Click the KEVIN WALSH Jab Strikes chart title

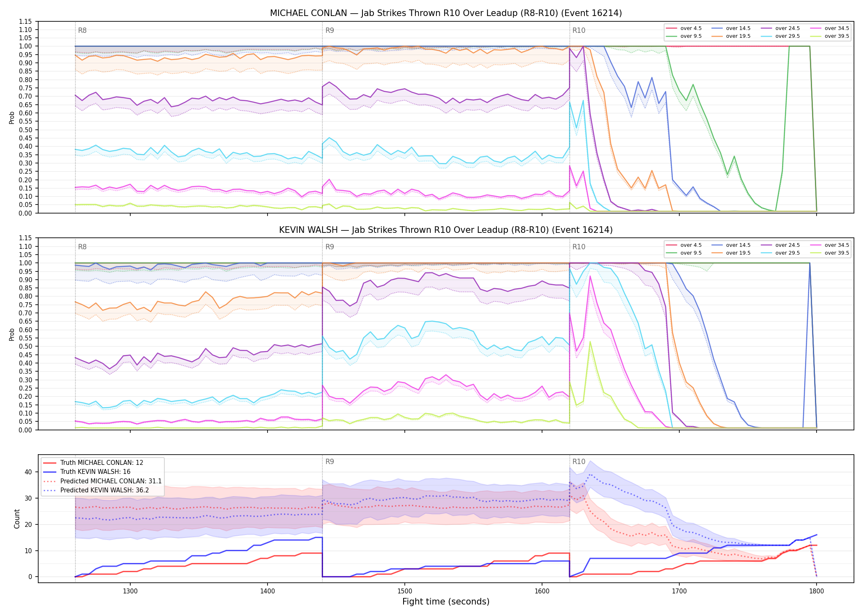[x=446, y=230]
